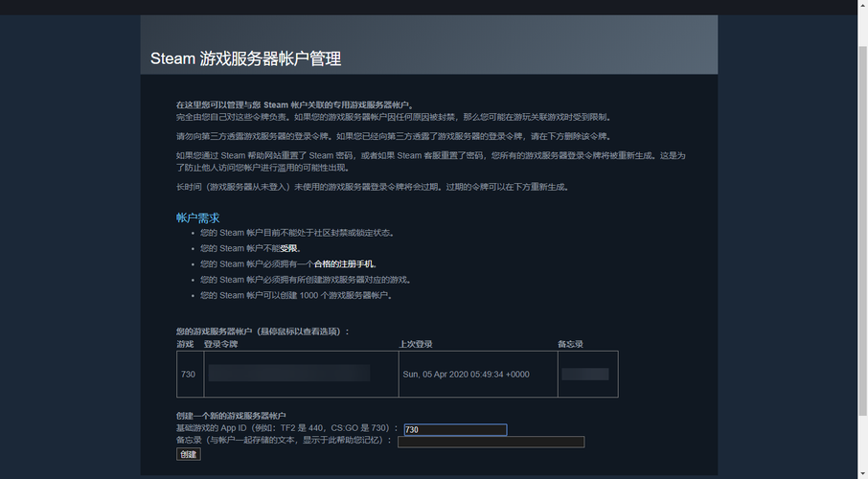This screenshot has height=479, width=868.
Task: Click the 上次登录 column header
Action: tap(416, 344)
